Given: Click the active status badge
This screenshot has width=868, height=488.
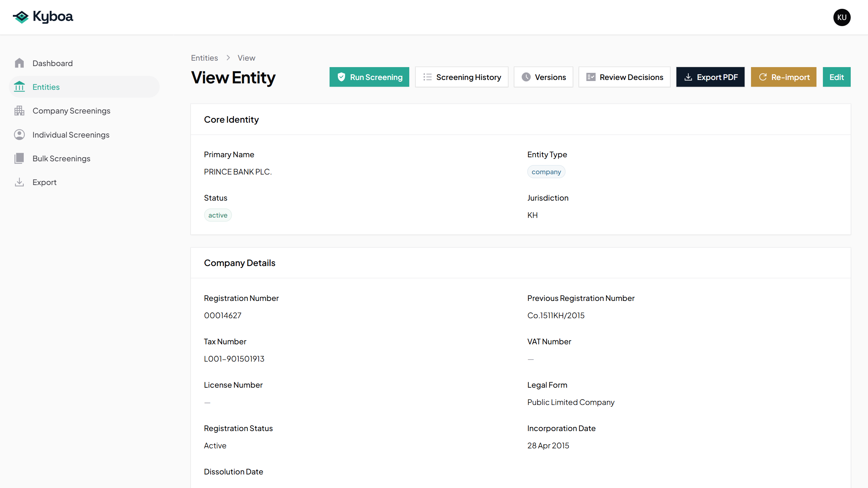Looking at the screenshot, I should click(218, 215).
